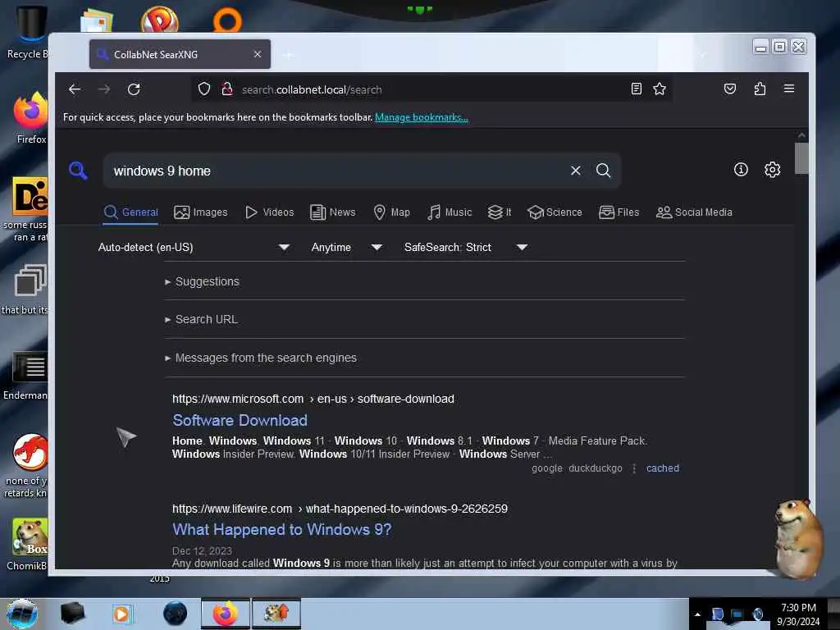Open the Firefox desktop shortcut
Viewport: 840px width, 630px height.
pyautogui.click(x=30, y=118)
